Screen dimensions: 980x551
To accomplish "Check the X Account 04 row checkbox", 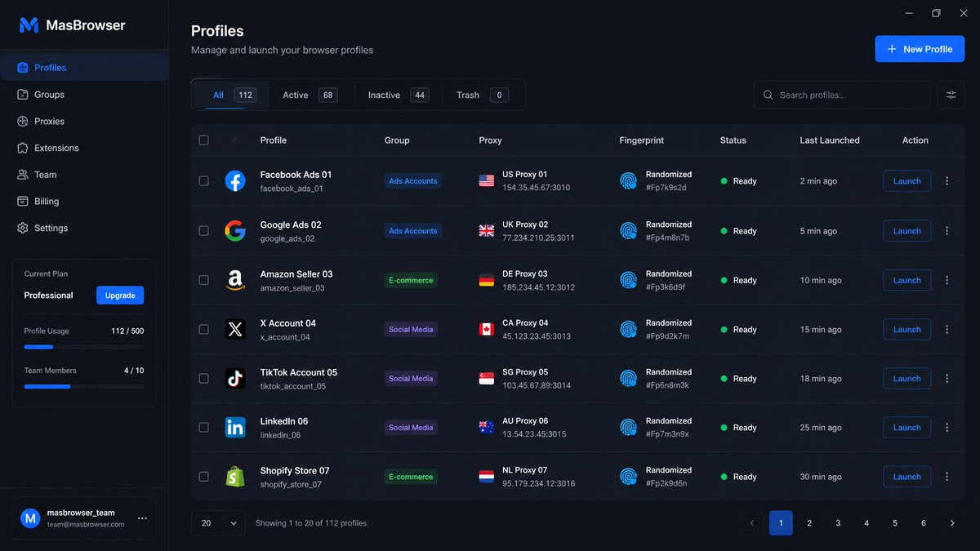I will click(x=204, y=329).
